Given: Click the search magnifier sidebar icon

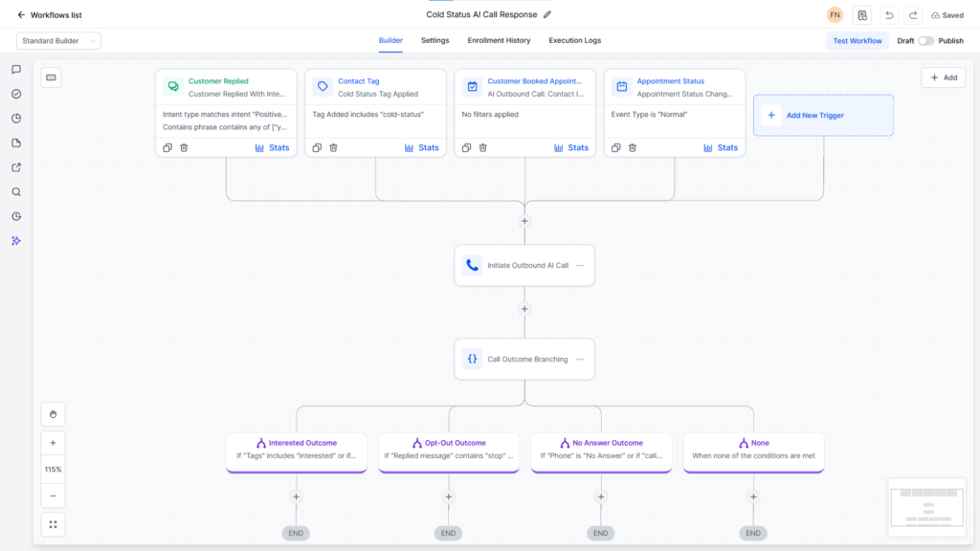Looking at the screenshot, I should [x=16, y=191].
